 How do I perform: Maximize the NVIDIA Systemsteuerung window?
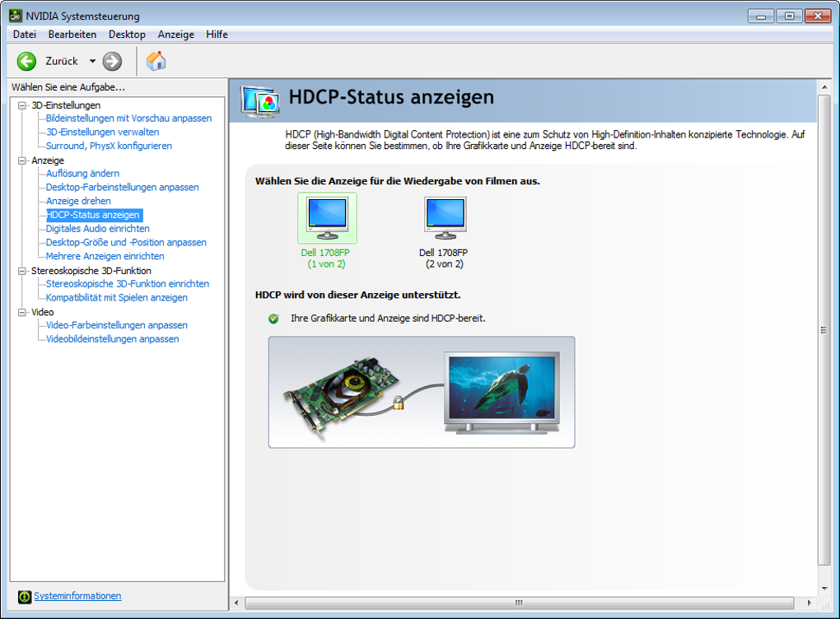click(789, 16)
